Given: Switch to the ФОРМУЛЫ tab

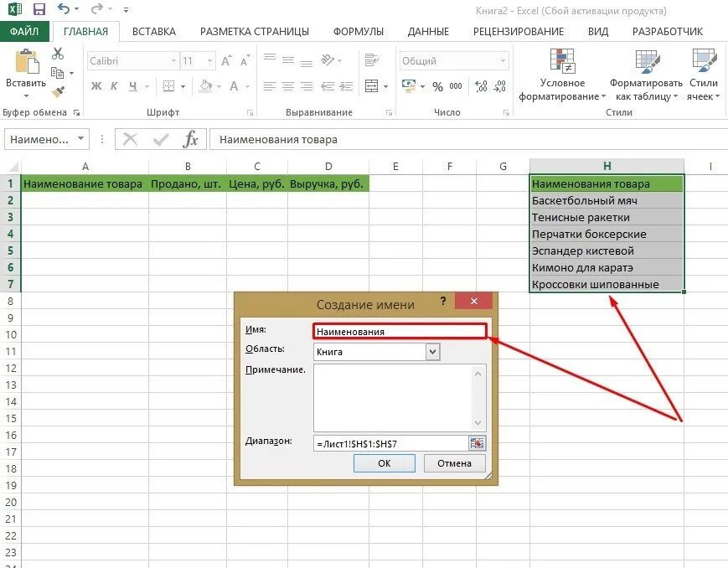Looking at the screenshot, I should 359,32.
